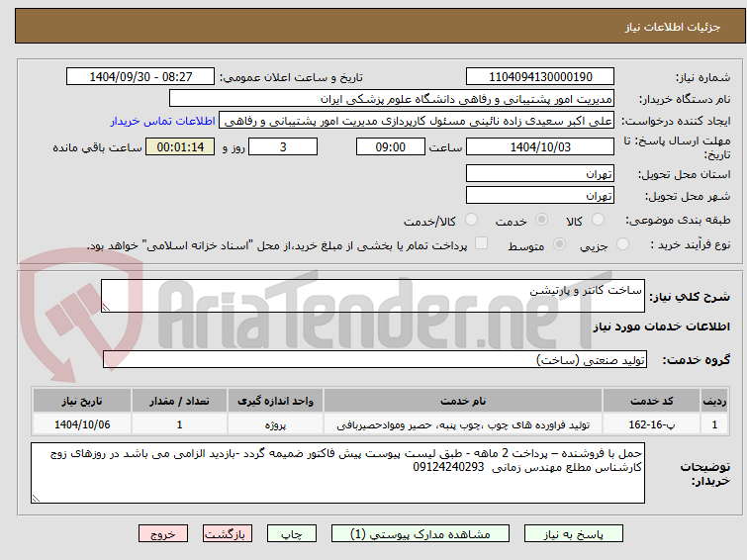
Task: Click the گروه خدمت label
Action: [x=696, y=360]
